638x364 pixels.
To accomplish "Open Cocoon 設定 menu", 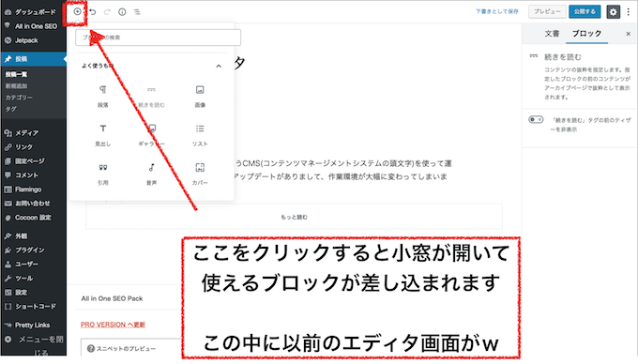I will pyautogui.click(x=34, y=218).
